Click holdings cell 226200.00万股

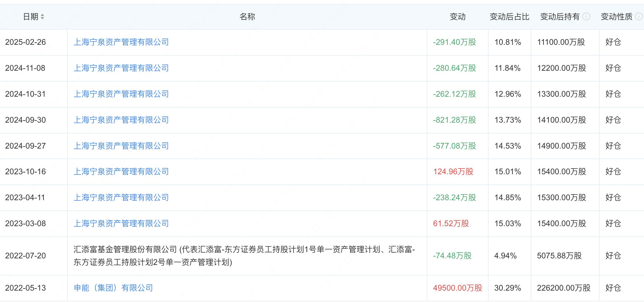[x=564, y=288]
